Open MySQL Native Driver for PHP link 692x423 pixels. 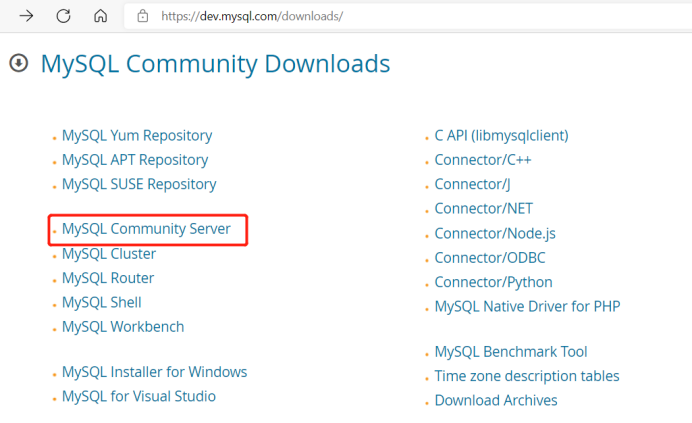click(x=527, y=306)
